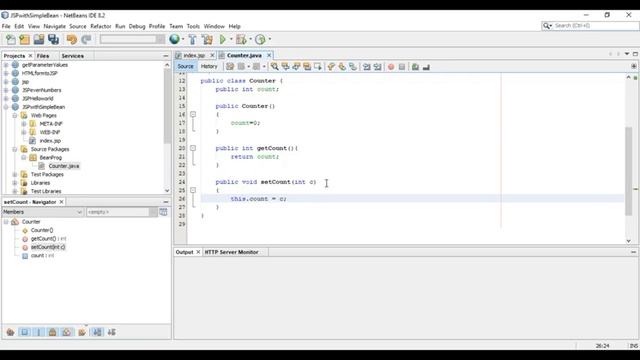Viewport: 640px width, 360px height.
Task: Click the Redo arrow icon
Action: click(x=86, y=40)
